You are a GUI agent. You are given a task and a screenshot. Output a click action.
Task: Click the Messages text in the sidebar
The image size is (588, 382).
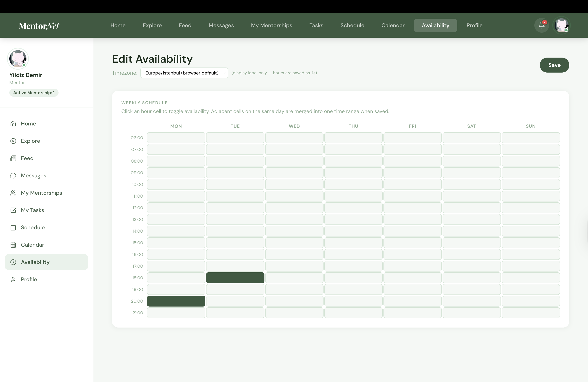34,175
